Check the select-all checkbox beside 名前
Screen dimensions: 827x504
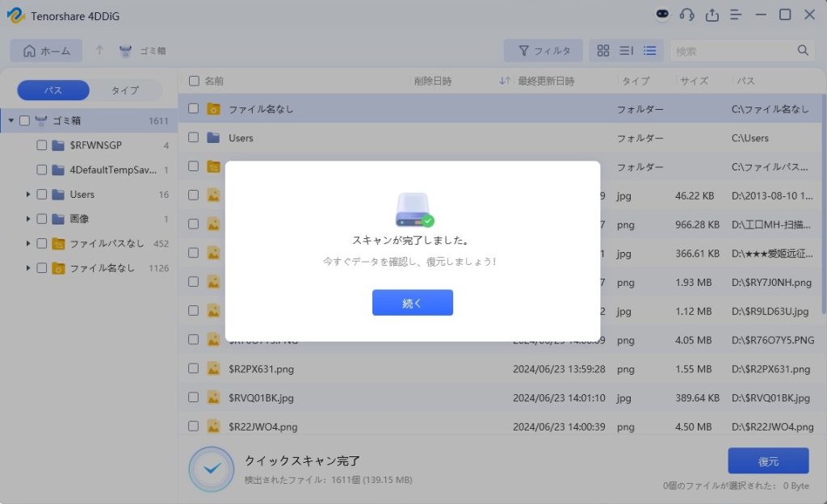pos(194,81)
